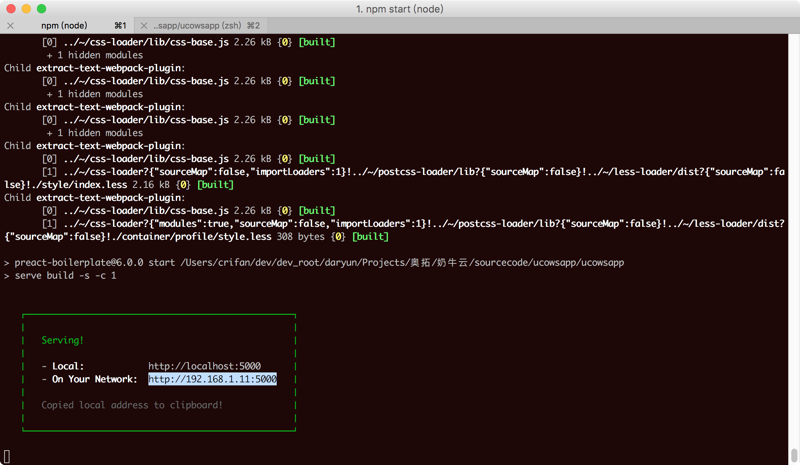Viewport: 800px width, 465px height.
Task: Click the yellow minimize window button
Action: (26, 8)
